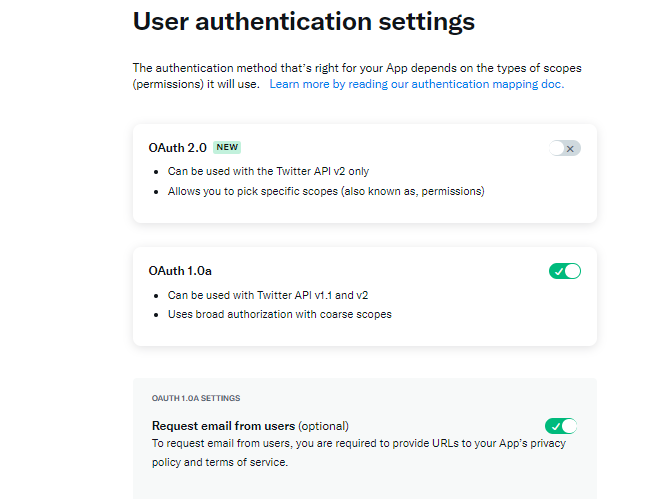Open the authentication mapping doc link
Image resolution: width=660 pixels, height=499 pixels.
tap(416, 85)
